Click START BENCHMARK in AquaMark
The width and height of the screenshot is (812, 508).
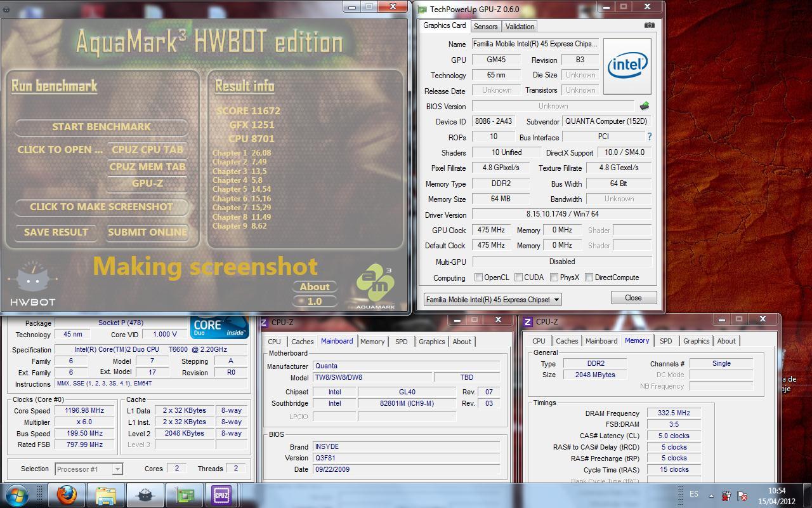tap(101, 127)
